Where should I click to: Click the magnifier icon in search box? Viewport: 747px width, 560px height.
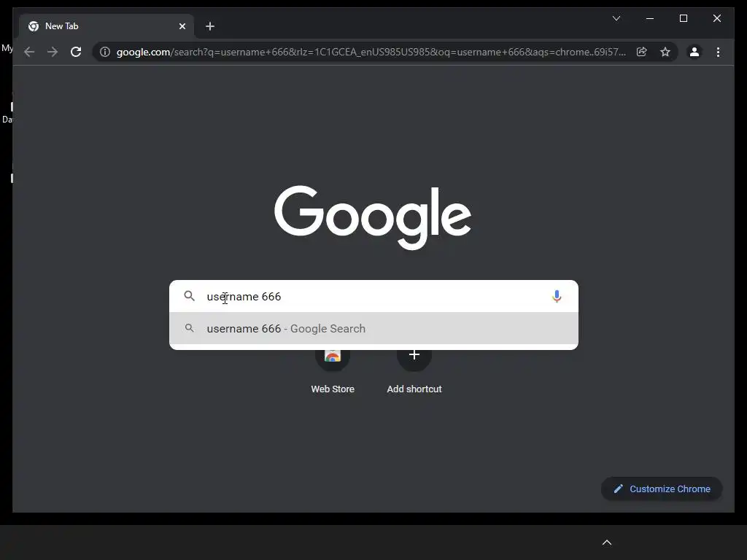pos(190,296)
